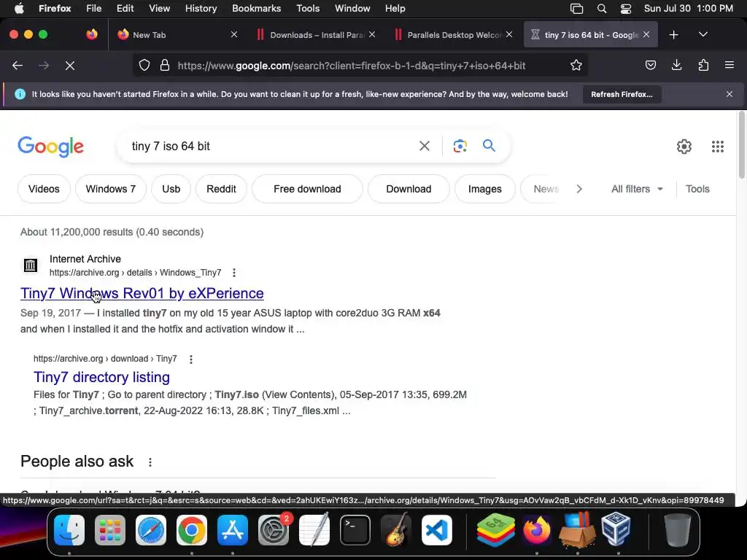Open VirtualBox from the Dock

click(616, 530)
